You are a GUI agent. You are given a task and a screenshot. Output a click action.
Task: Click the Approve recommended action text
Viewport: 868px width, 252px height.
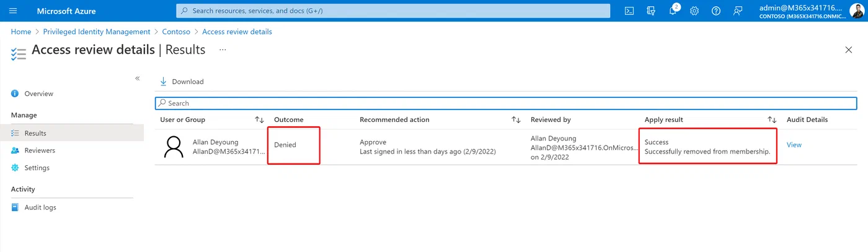click(x=373, y=142)
